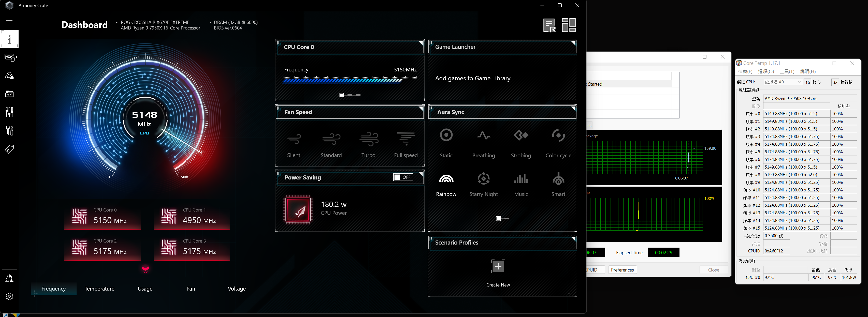Choose Breathing Aura Sync effect
Viewport: 868px width, 317px height.
tap(484, 143)
